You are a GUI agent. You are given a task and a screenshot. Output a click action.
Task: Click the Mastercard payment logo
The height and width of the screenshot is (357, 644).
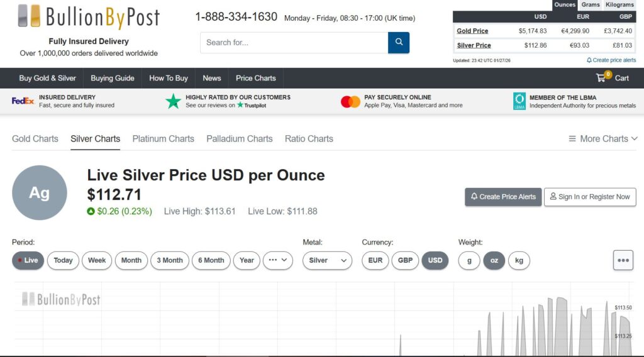(x=350, y=102)
